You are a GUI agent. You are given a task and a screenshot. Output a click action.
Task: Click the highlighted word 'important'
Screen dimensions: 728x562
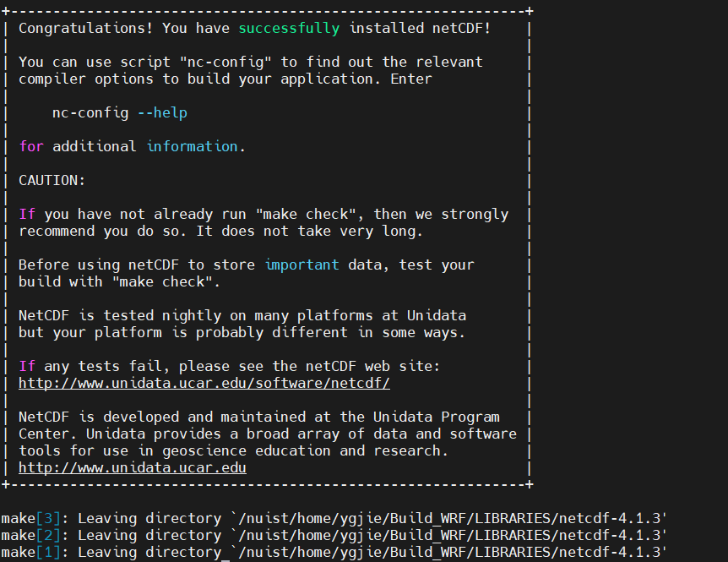point(302,265)
